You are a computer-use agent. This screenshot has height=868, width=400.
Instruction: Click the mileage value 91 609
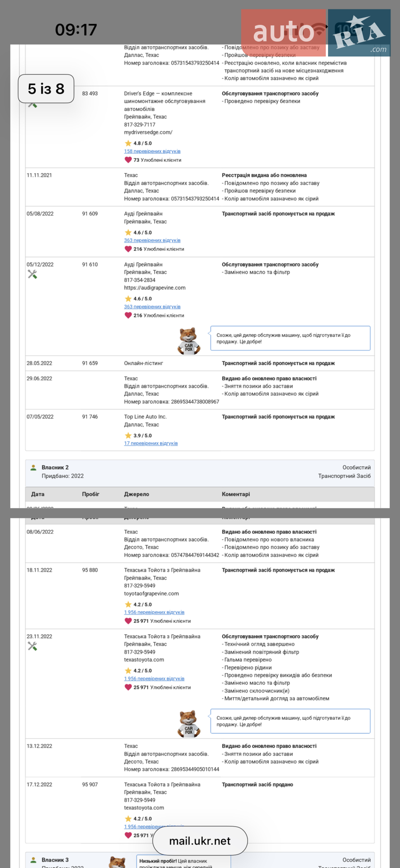coord(90,214)
